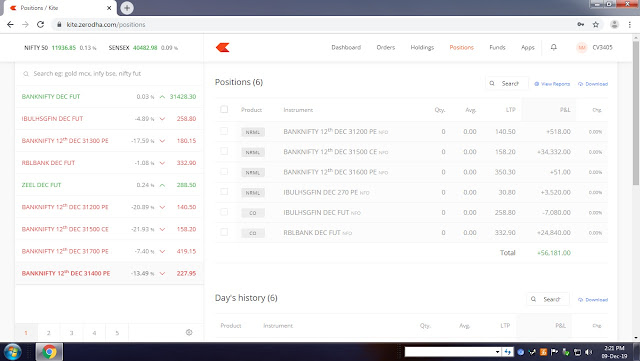
Task: Download the Positions table
Action: click(593, 84)
